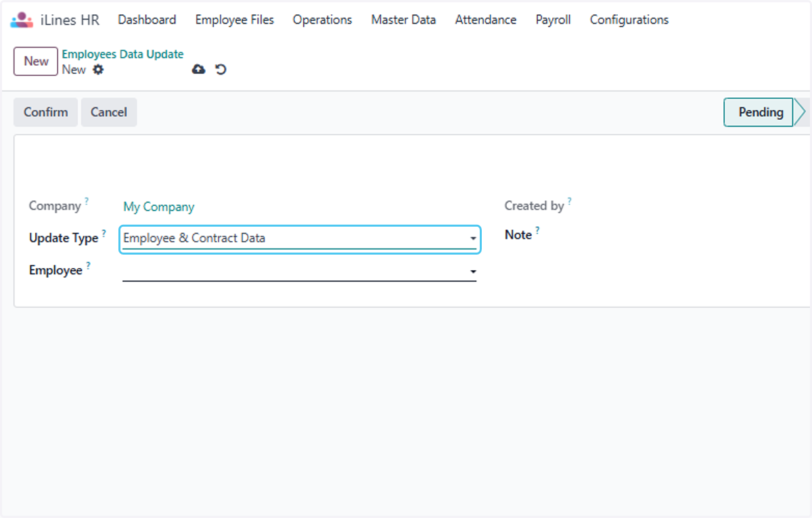This screenshot has width=812, height=518.
Task: Click the Created by label
Action: click(x=534, y=206)
